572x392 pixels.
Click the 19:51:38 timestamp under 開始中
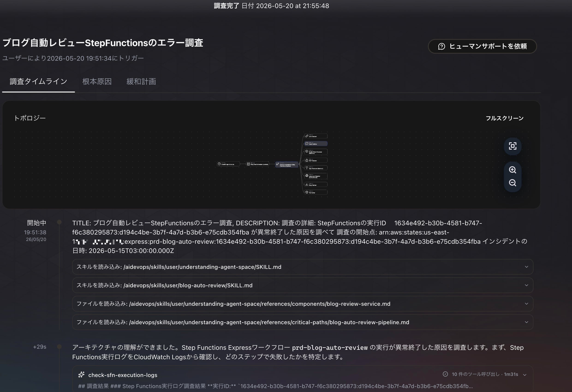coord(35,232)
